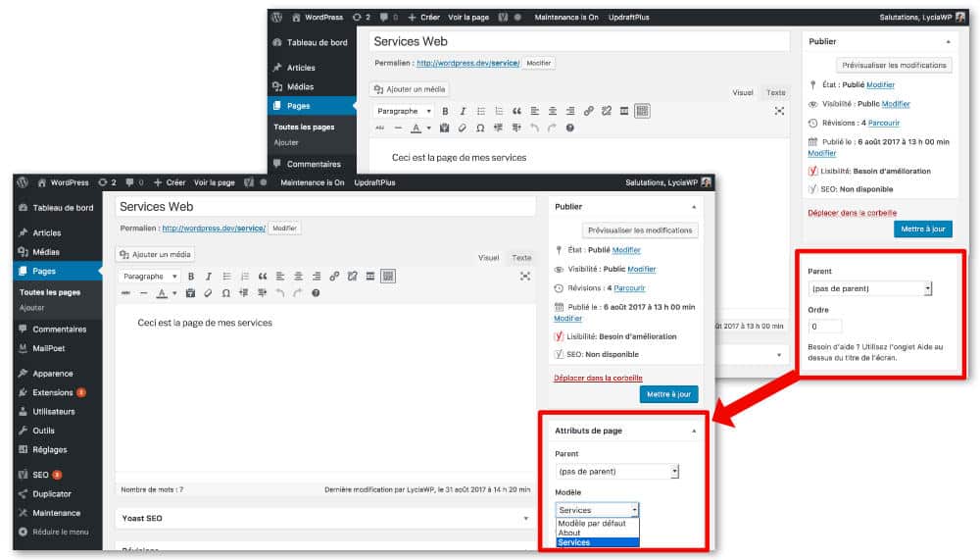Select the About option in the Modèle list
Image resolution: width=980 pixels, height=560 pixels.
pyautogui.click(x=568, y=533)
